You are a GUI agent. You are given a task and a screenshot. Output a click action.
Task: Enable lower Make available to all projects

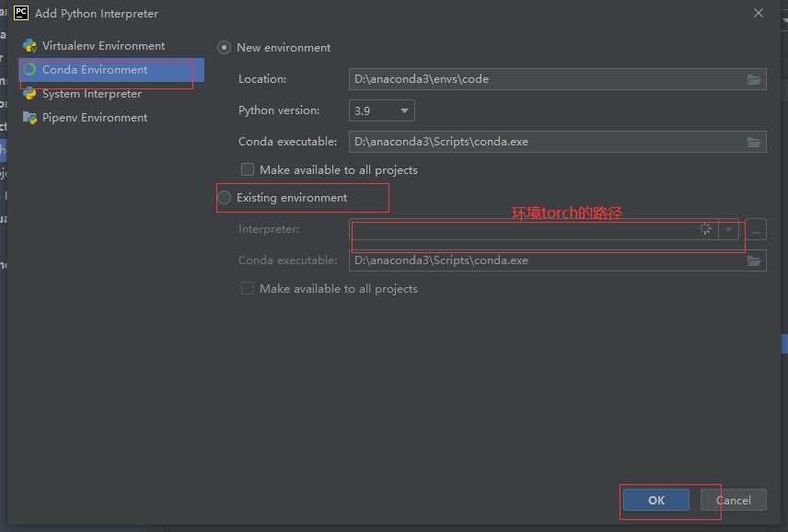tap(248, 288)
